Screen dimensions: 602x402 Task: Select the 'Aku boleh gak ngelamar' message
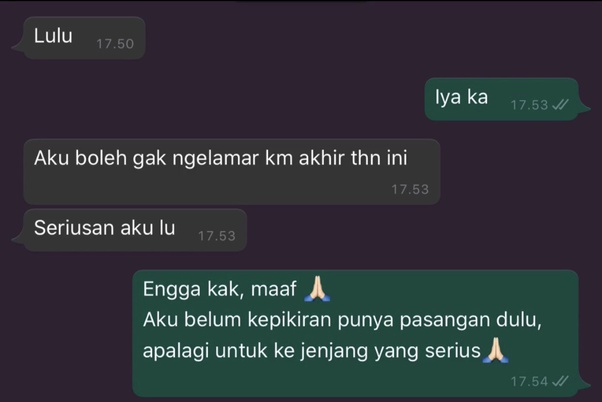232,172
